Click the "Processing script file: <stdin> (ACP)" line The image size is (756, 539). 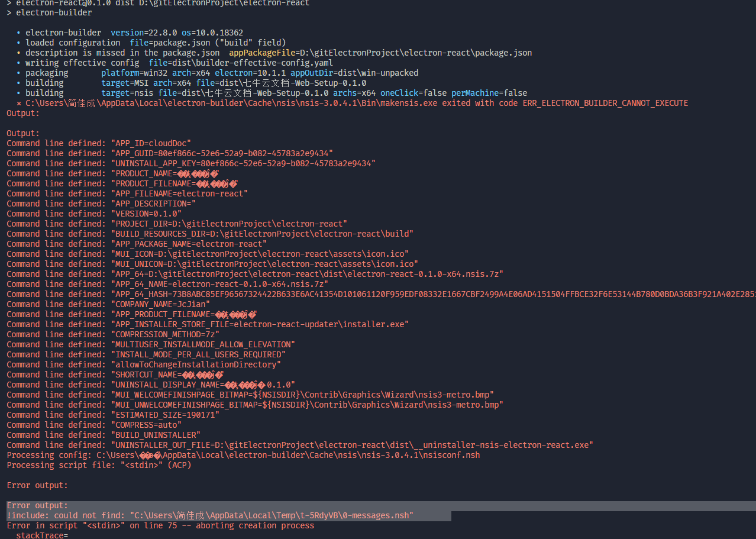point(99,465)
